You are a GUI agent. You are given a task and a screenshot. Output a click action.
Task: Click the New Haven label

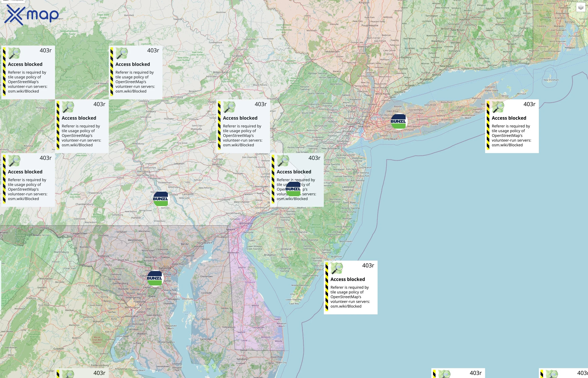(446, 66)
